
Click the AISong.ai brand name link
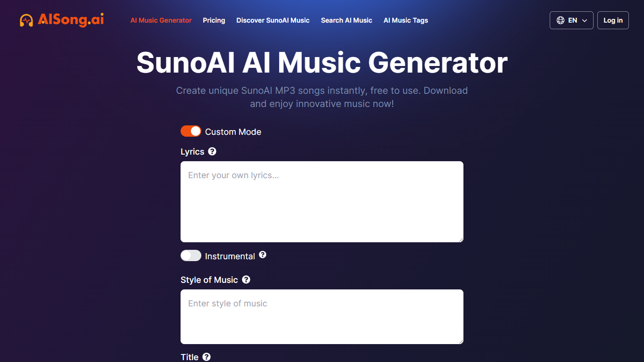pyautogui.click(x=71, y=20)
